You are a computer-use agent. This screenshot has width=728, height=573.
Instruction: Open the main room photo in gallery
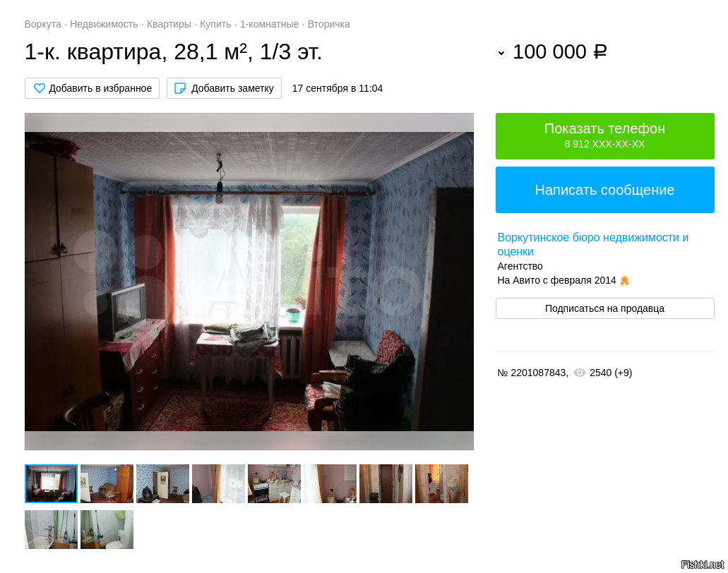tap(249, 282)
